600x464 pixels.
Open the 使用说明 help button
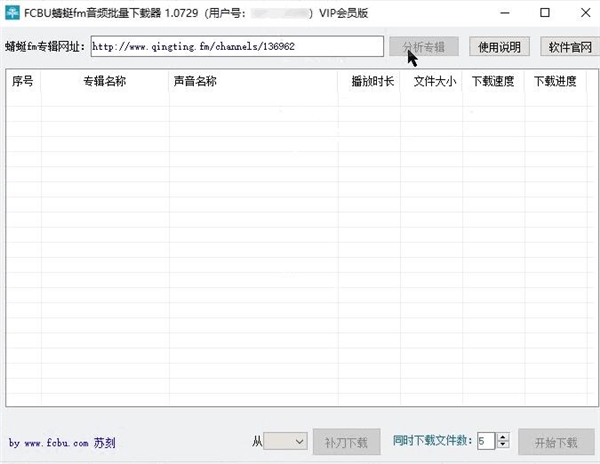tap(499, 47)
